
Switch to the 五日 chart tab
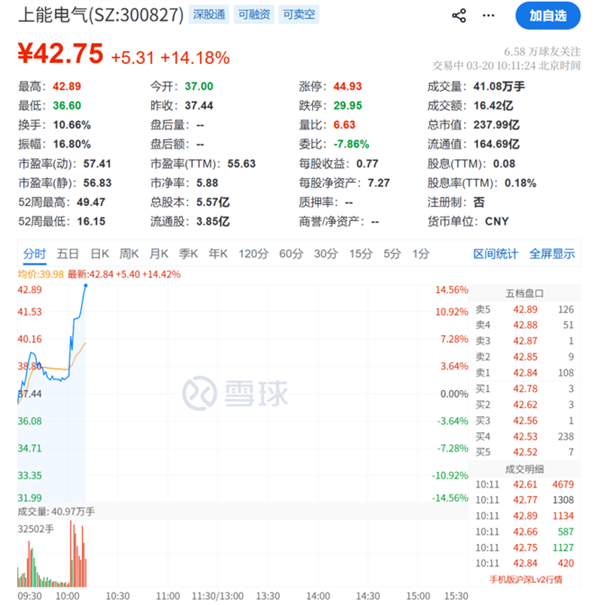pyautogui.click(x=68, y=254)
